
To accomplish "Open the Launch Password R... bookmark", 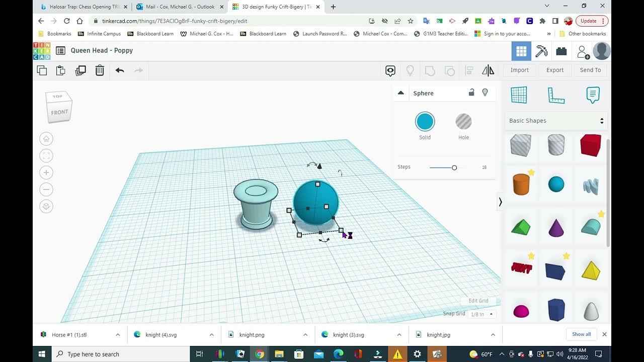I will [320, 34].
